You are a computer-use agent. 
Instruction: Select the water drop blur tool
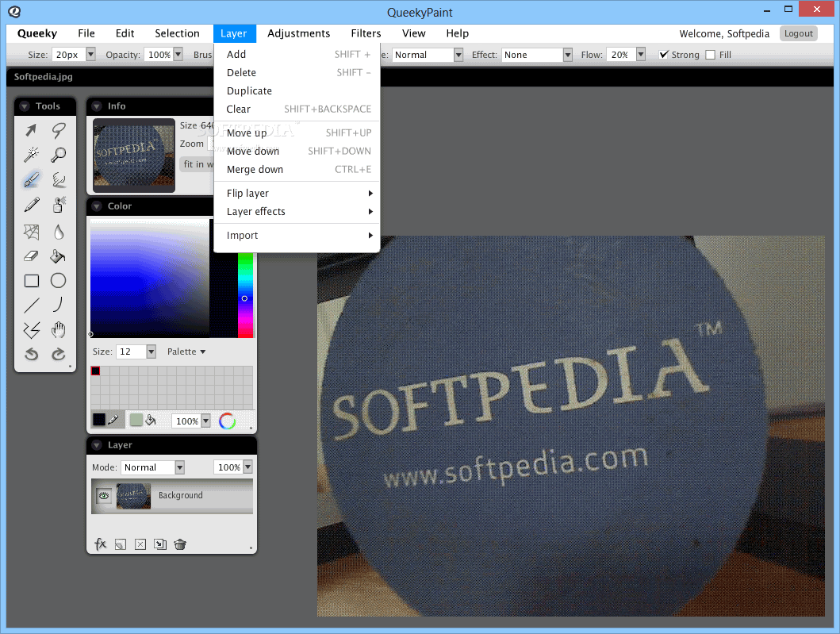(59, 232)
